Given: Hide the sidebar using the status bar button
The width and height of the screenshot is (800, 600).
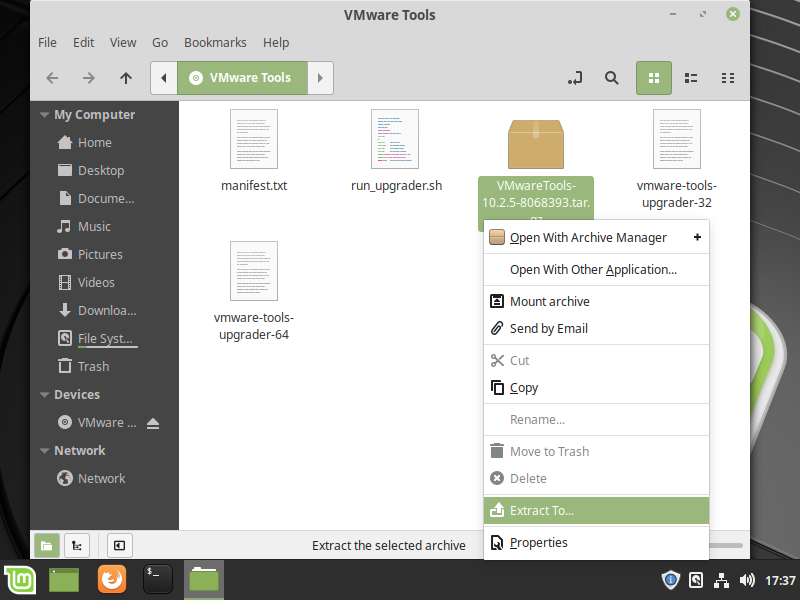Looking at the screenshot, I should 119,546.
